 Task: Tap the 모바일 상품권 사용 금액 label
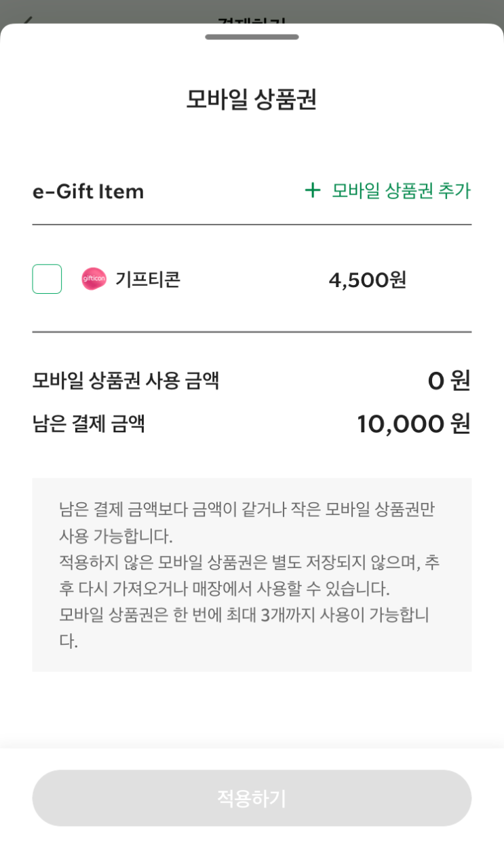pyautogui.click(x=125, y=381)
